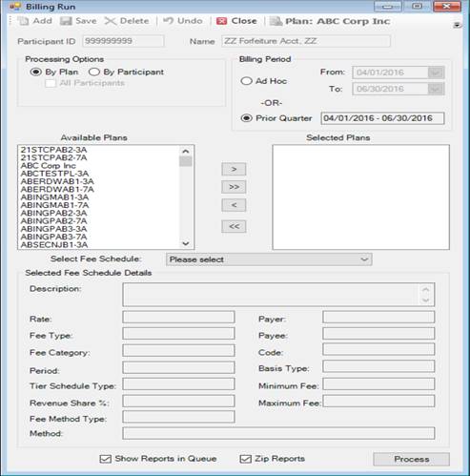Select ABC Corp Inc in Available Plans

pos(49,166)
